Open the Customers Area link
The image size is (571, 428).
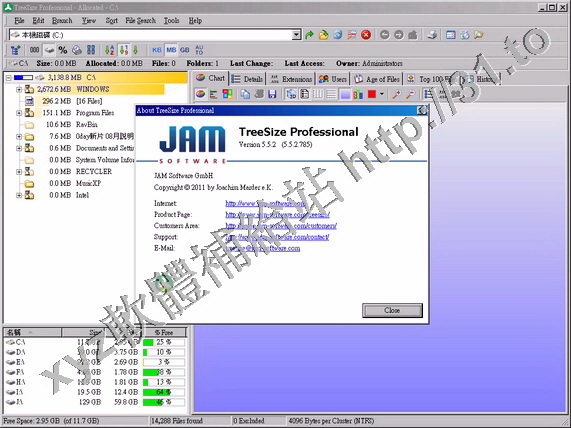281,226
